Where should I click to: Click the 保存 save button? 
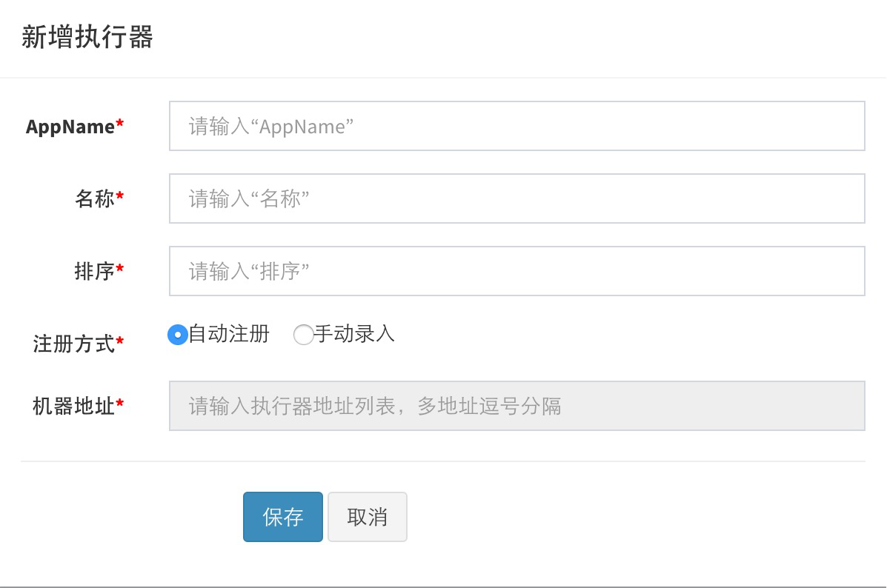click(x=282, y=516)
